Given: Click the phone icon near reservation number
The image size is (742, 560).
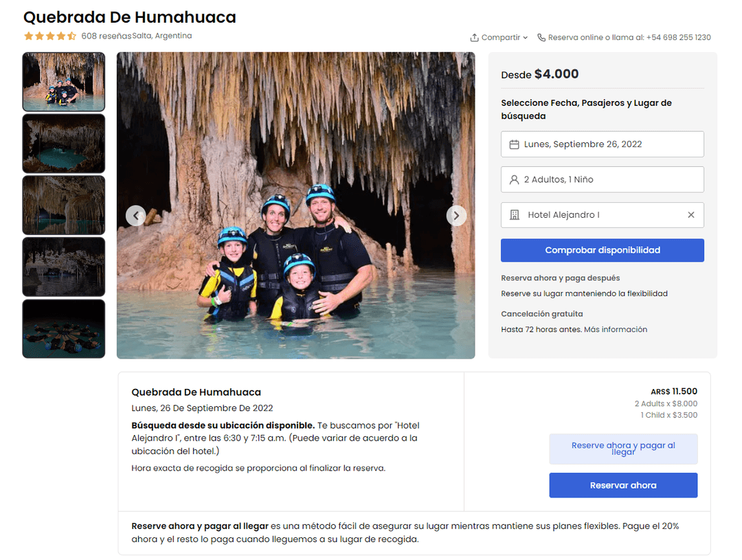Looking at the screenshot, I should point(541,37).
